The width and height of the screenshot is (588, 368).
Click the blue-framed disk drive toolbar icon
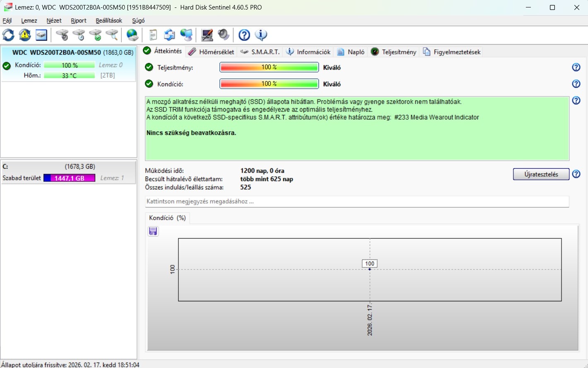tap(41, 35)
